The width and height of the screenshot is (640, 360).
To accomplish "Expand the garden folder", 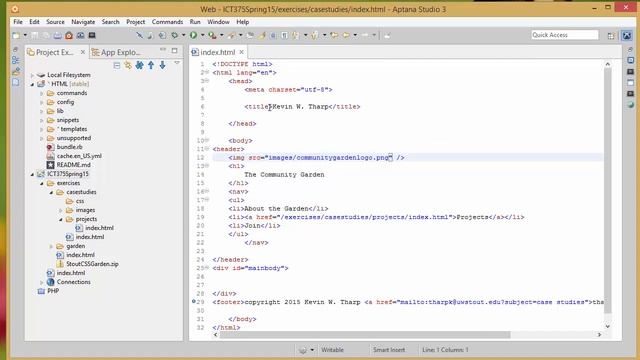I will 51,246.
